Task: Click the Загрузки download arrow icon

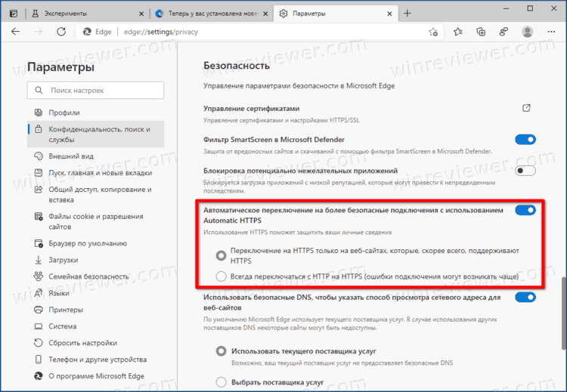Action: pyautogui.click(x=39, y=260)
